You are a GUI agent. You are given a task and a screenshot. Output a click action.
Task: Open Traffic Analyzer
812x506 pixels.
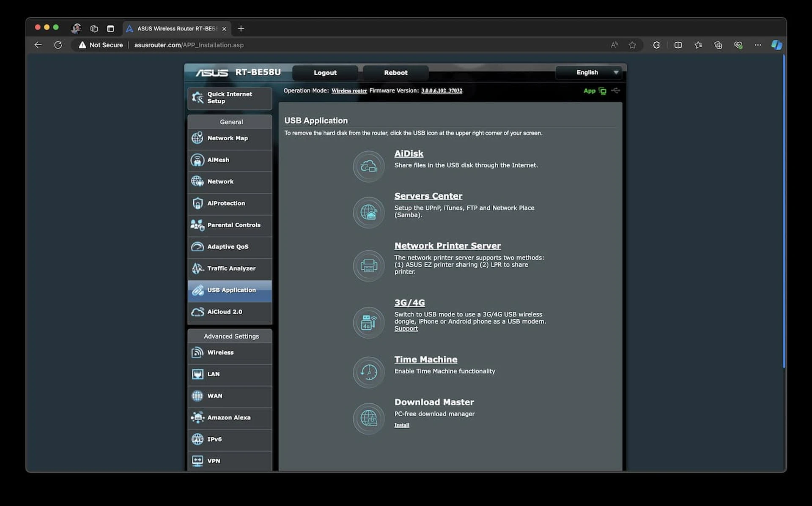[x=230, y=268]
